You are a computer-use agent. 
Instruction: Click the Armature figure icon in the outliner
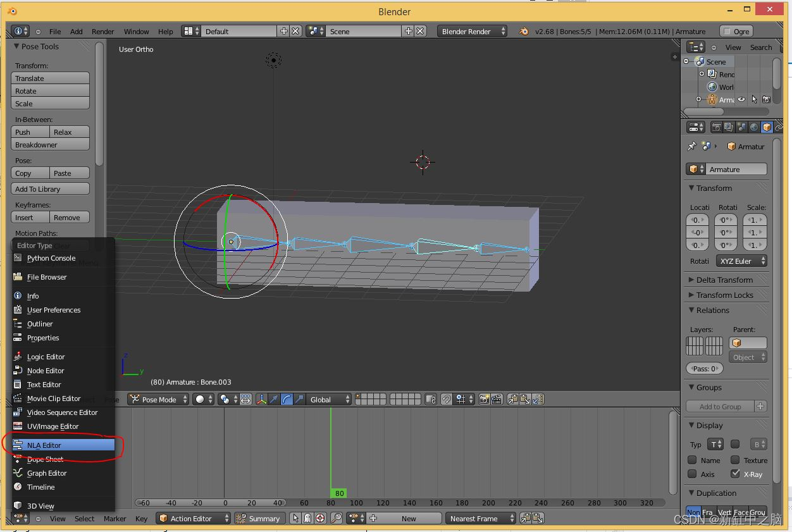[x=712, y=99]
